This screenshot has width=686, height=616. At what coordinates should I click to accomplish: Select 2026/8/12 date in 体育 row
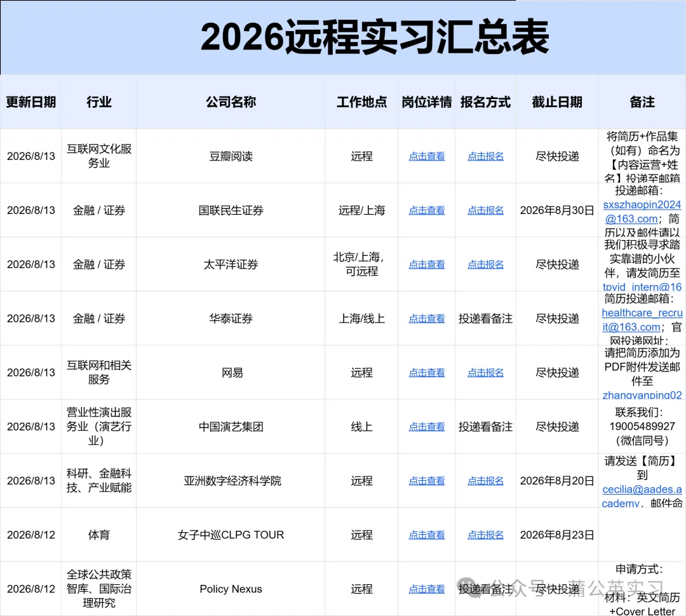(30, 535)
